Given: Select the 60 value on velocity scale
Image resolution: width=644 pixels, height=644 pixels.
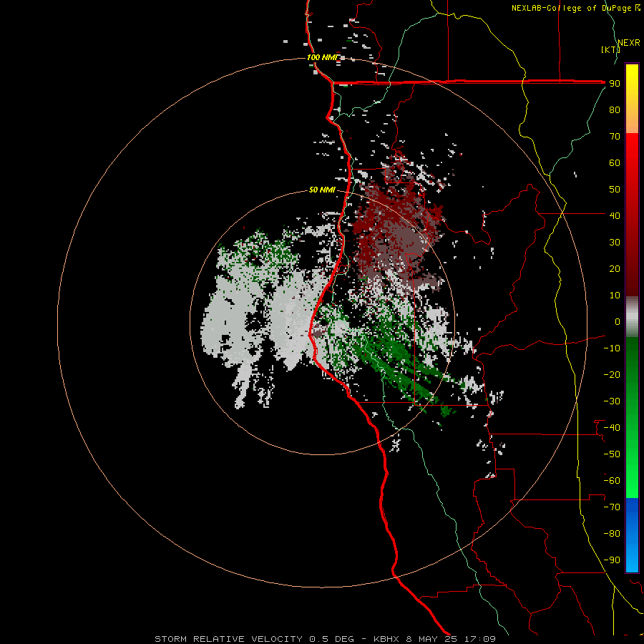Looking at the screenshot, I should (x=615, y=163).
